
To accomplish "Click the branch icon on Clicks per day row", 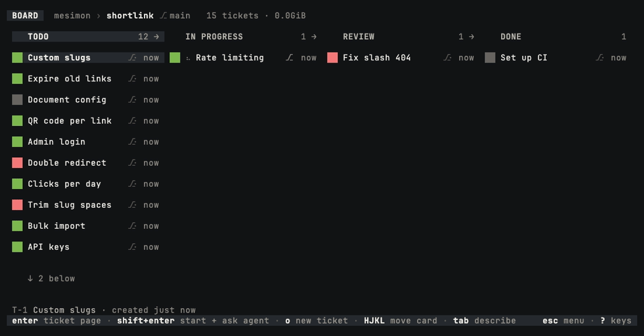I will [132, 183].
